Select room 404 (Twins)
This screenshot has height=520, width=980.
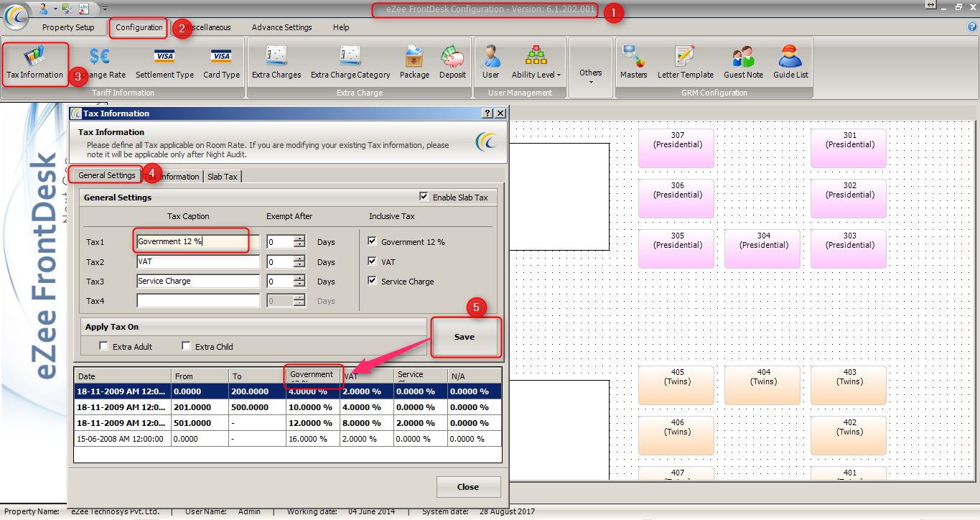coord(763,385)
